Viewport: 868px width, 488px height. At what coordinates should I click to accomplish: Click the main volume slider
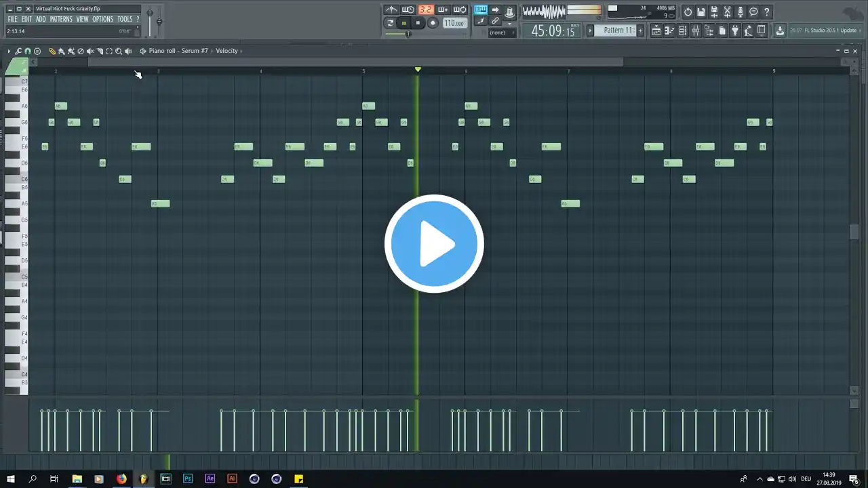tap(150, 22)
